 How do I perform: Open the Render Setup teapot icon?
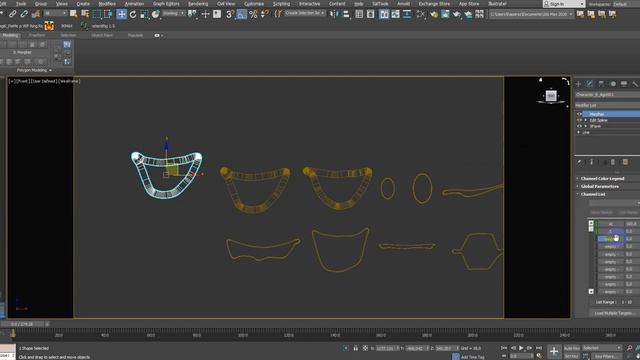(x=433, y=14)
